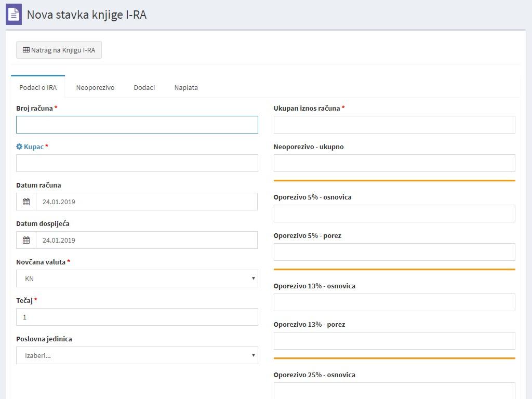The width and height of the screenshot is (532, 399).
Task: Click the Oporezivo 13% - porez field
Action: click(x=394, y=341)
